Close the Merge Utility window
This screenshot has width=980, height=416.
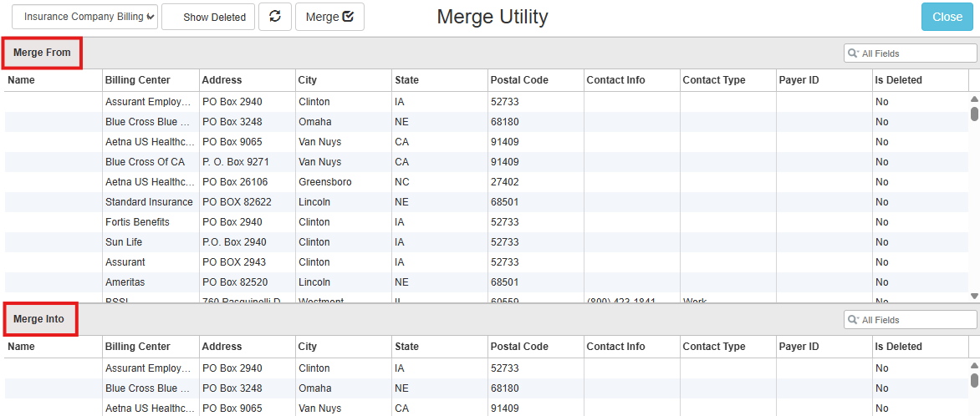point(947,17)
